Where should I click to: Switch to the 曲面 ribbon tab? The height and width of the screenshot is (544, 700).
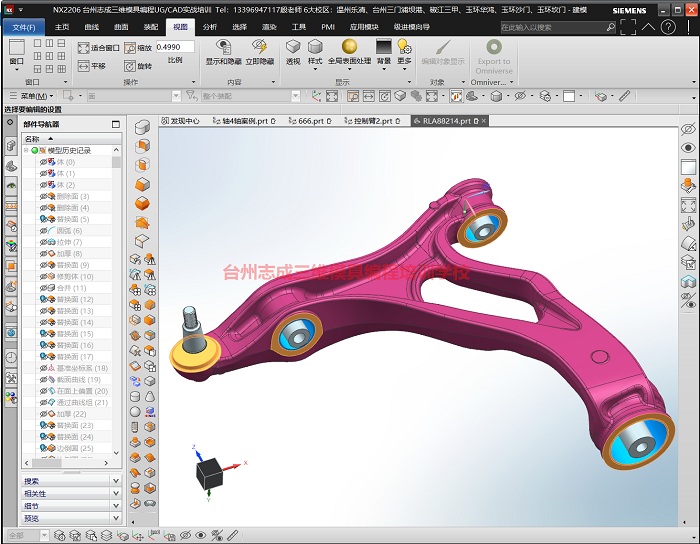[121, 27]
